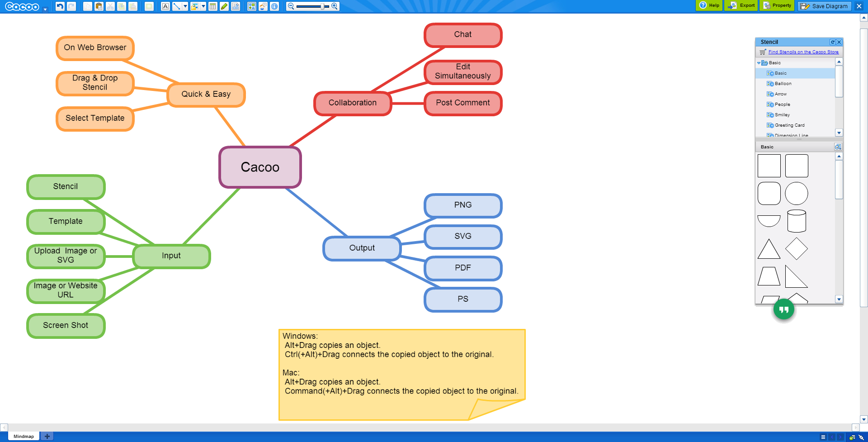868x442 pixels.
Task: Click the saved status checkmark icon
Action: 852,437
